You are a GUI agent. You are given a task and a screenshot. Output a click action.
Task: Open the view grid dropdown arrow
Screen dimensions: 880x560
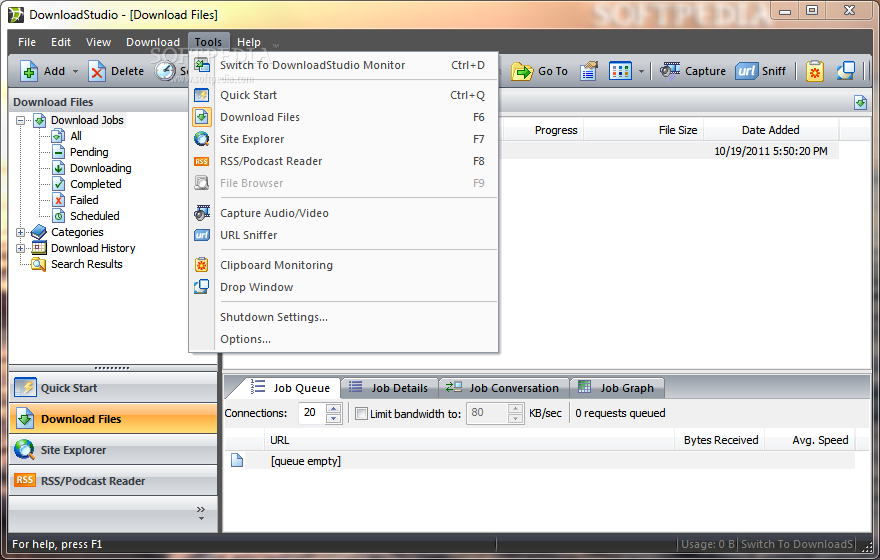point(641,71)
